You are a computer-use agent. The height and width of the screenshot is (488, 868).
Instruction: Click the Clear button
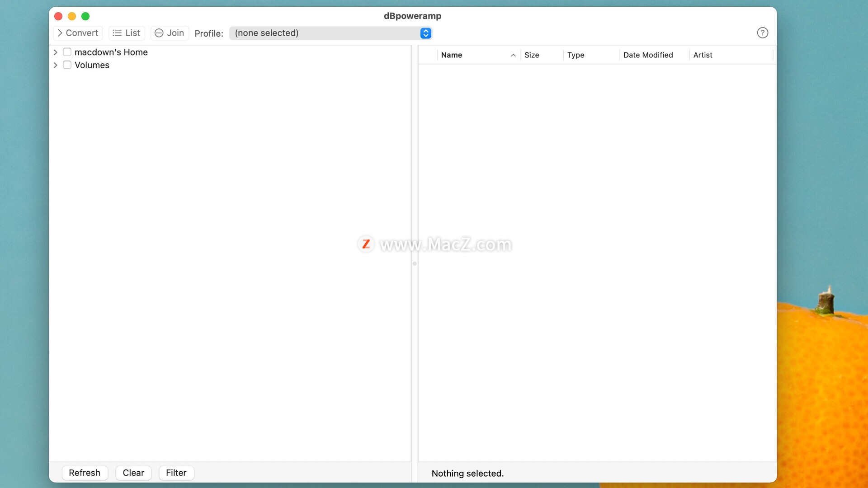133,473
